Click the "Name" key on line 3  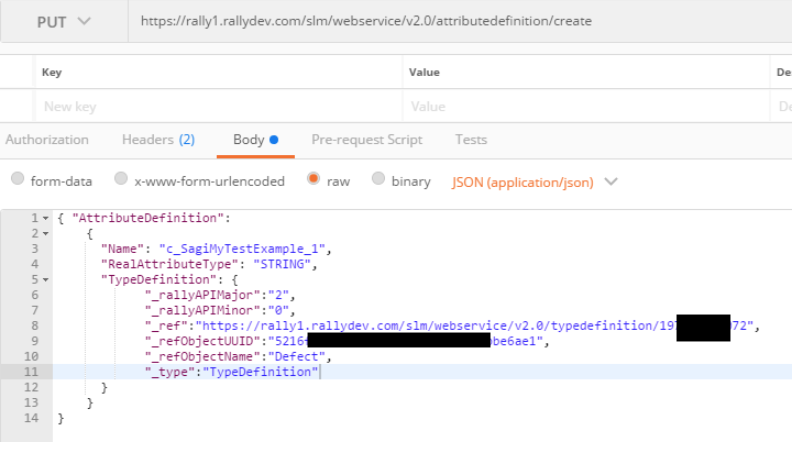coord(122,249)
